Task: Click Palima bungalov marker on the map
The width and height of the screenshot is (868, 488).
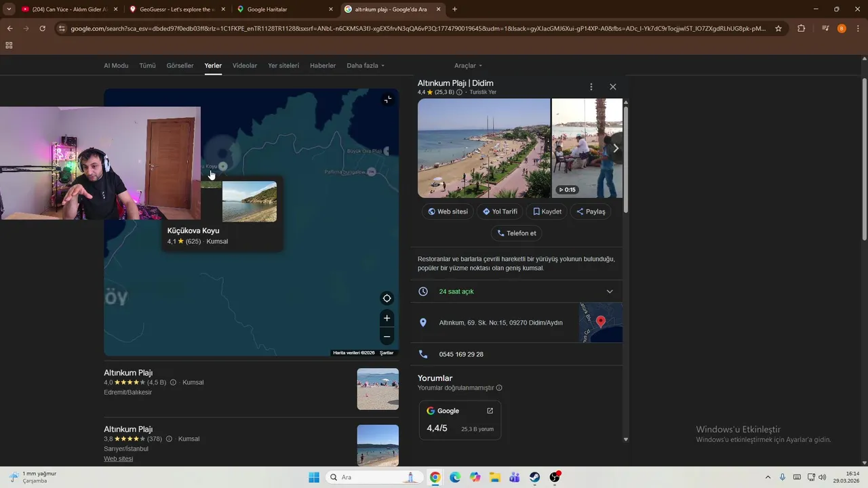Action: [x=371, y=172]
